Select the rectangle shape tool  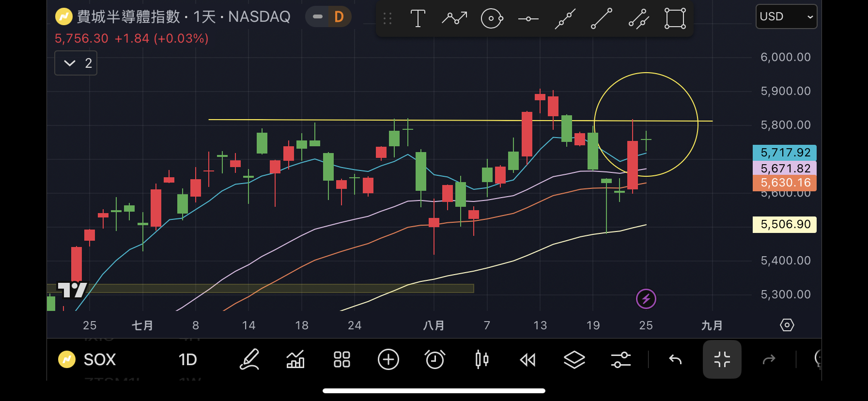point(675,19)
